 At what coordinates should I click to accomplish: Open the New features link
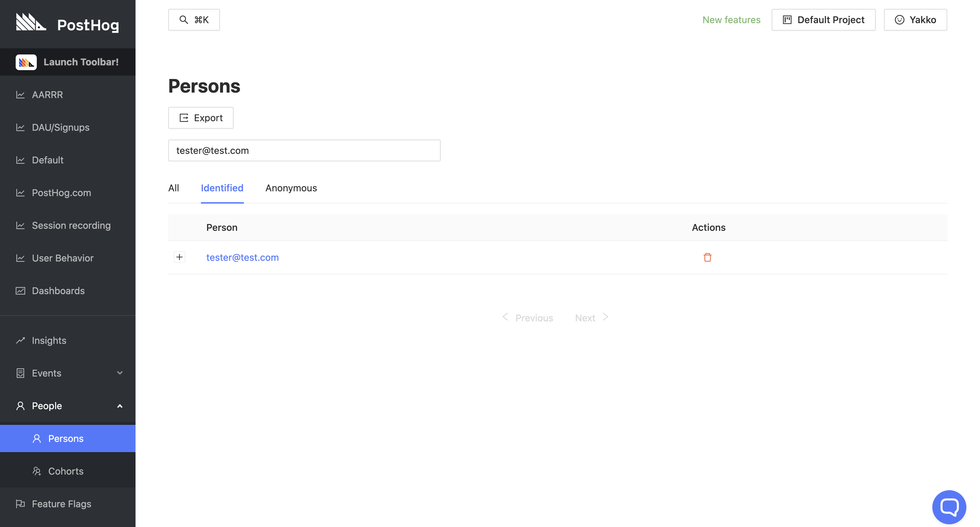click(731, 20)
